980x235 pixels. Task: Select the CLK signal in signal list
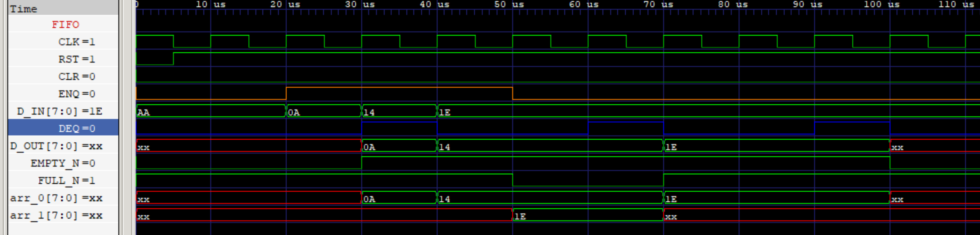(x=76, y=42)
